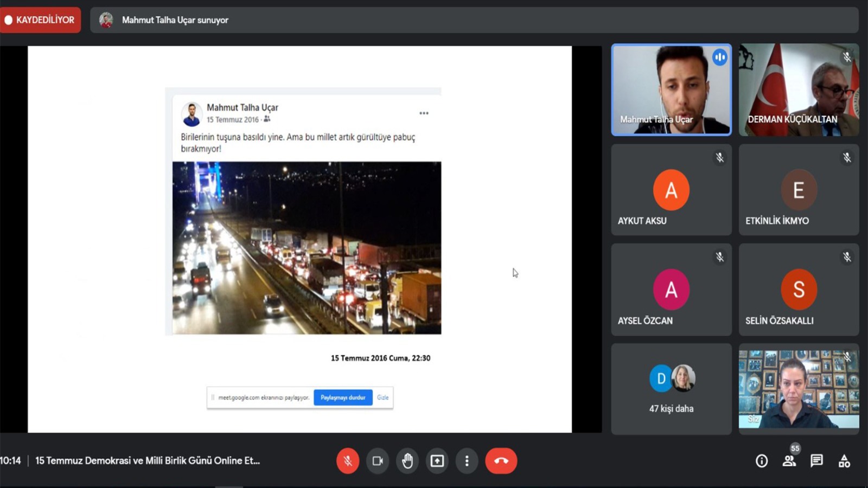Select DERMAN KÜÇÜKALTAN's video tile
The width and height of the screenshot is (868, 488).
coord(799,89)
